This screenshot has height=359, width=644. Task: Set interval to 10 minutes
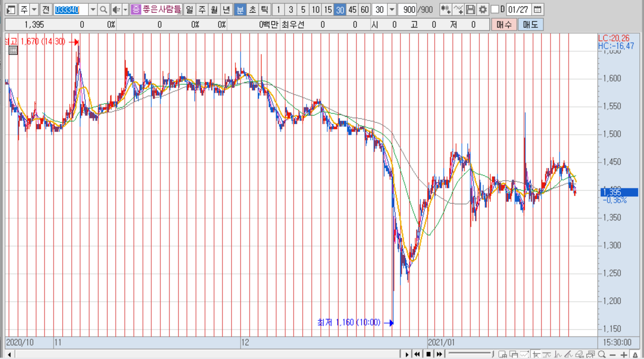(316, 9)
